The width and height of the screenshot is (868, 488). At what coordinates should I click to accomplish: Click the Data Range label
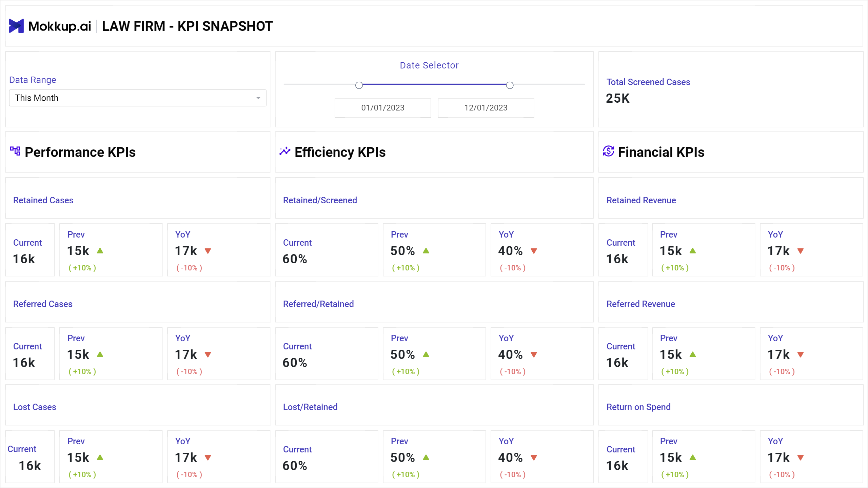coord(33,80)
